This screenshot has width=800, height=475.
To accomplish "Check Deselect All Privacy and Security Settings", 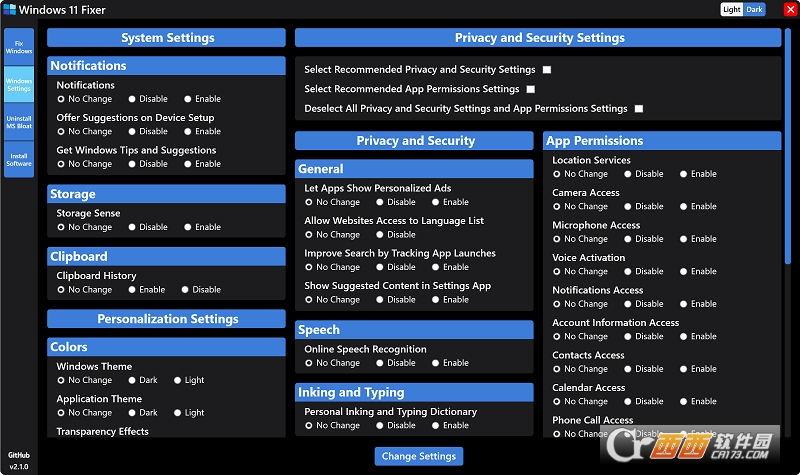I will point(639,108).
